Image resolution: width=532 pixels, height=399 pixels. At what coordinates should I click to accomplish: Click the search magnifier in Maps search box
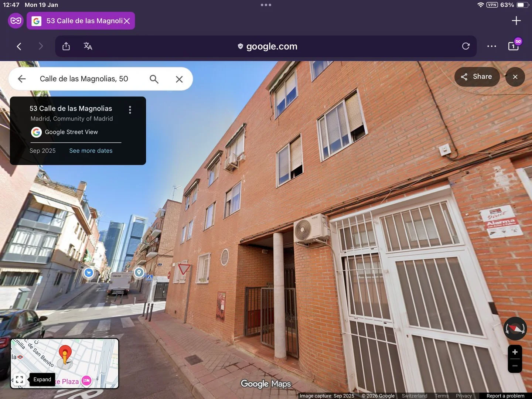(x=154, y=79)
